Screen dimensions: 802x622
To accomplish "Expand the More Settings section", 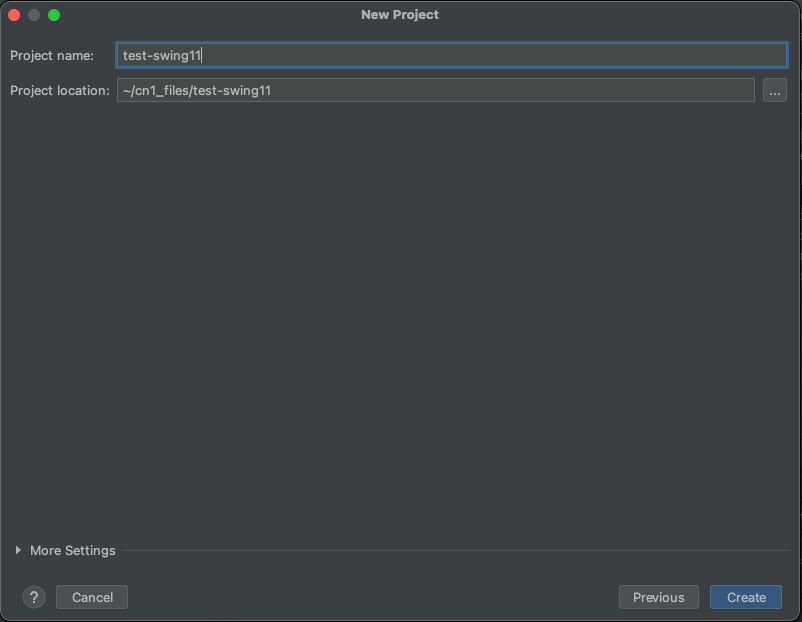I will tap(18, 550).
